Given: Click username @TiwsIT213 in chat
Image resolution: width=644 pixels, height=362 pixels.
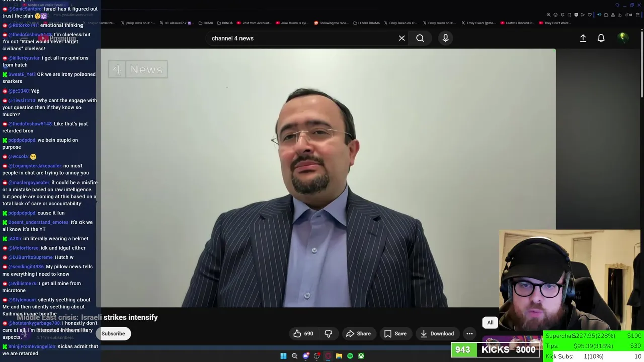Looking at the screenshot, I should click(x=22, y=100).
